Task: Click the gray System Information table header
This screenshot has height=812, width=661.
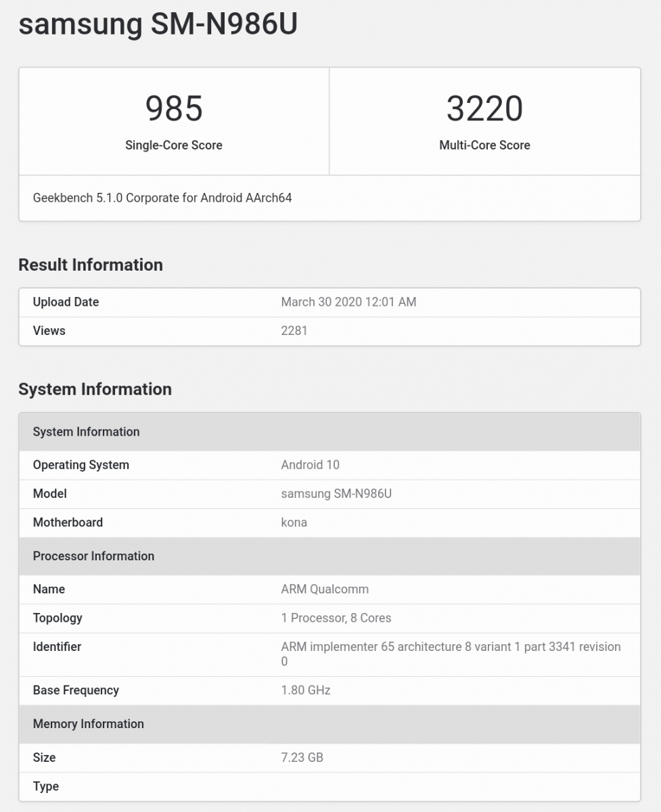Action: [87, 432]
